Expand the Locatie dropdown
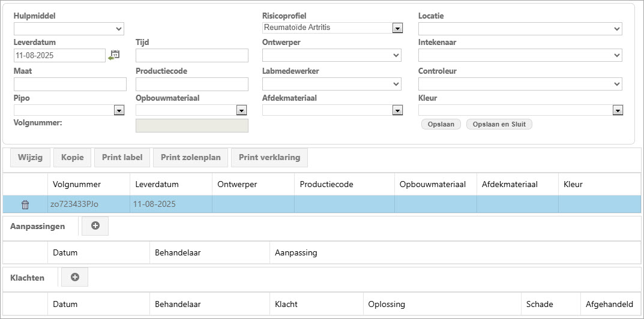The width and height of the screenshot is (644, 319). 520,29
